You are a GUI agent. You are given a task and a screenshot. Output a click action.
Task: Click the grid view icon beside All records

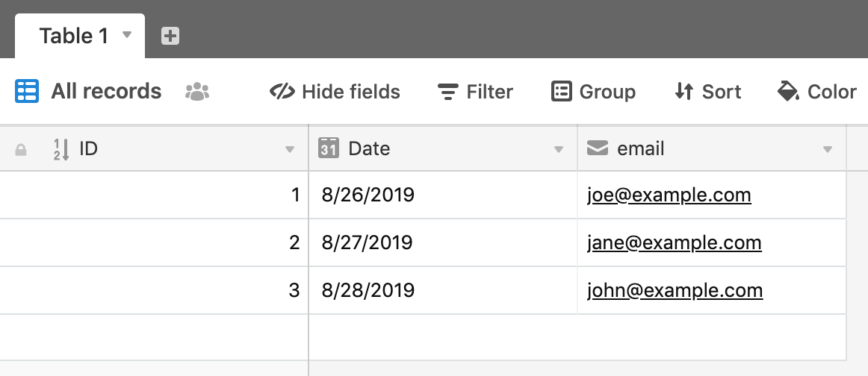pos(27,91)
